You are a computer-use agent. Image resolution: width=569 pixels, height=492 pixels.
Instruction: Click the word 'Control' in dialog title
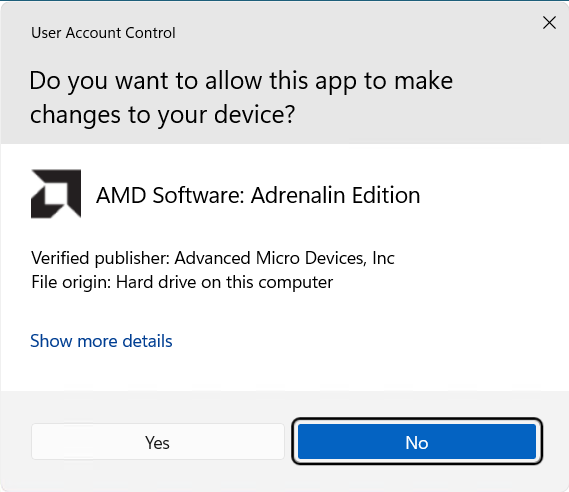(150, 33)
